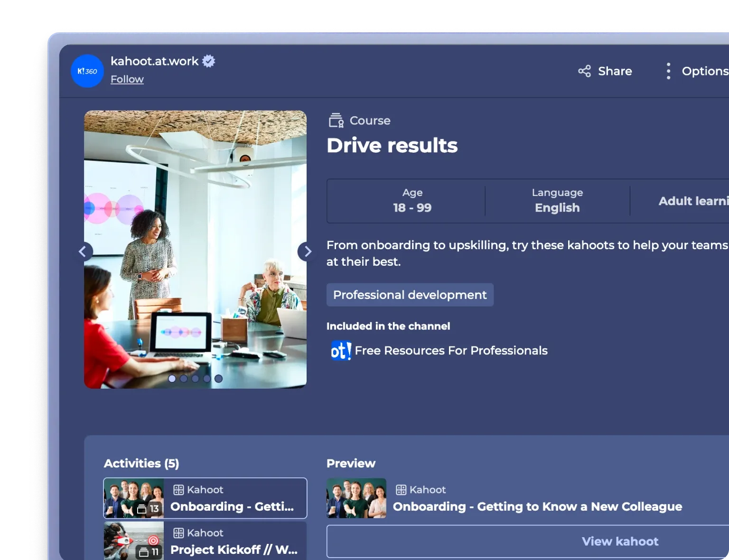Click the Preview heading
Viewport: 729px width, 560px height.
351,463
